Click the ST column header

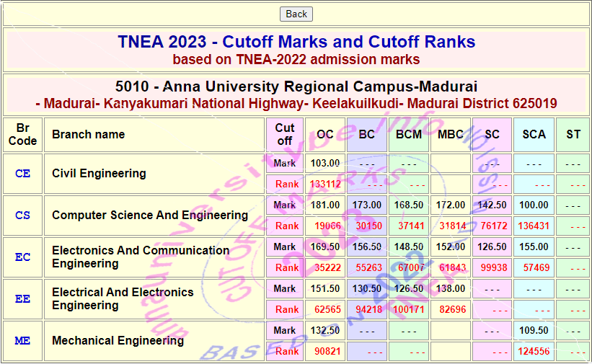click(x=573, y=134)
